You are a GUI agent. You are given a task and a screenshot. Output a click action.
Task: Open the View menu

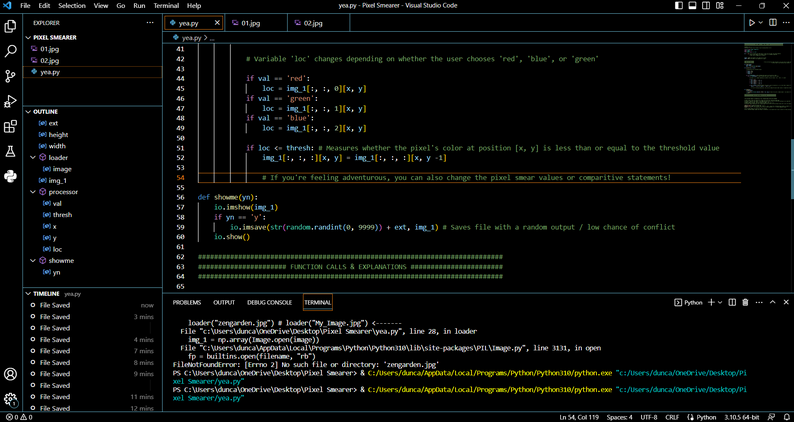pos(101,6)
